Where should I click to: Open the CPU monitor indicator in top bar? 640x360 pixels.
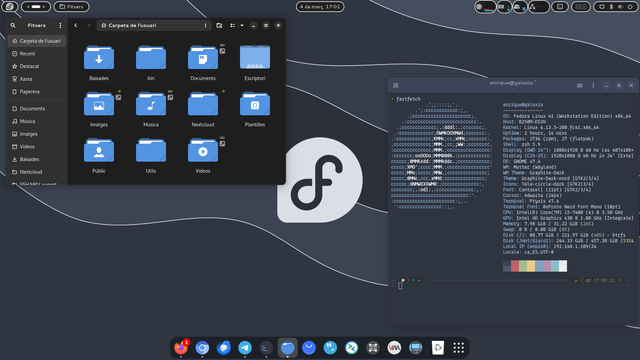tap(485, 7)
